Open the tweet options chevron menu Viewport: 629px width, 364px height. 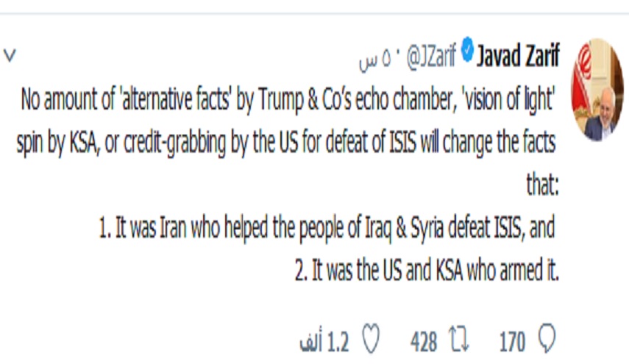point(10,55)
